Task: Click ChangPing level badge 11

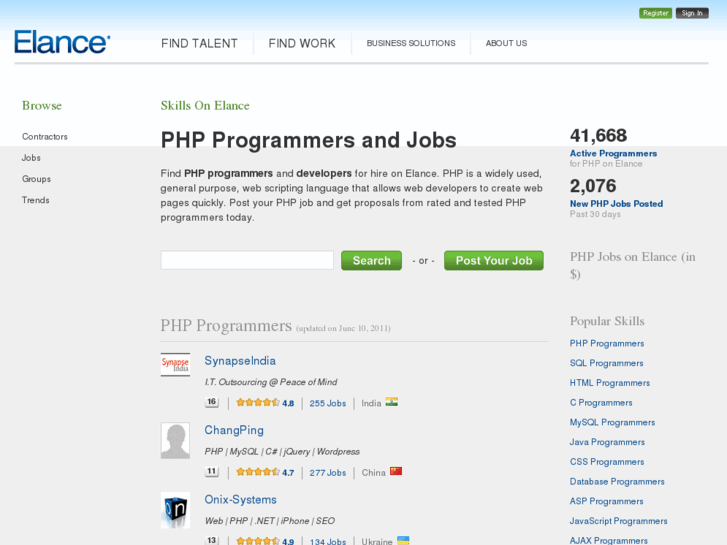Action: tap(211, 472)
